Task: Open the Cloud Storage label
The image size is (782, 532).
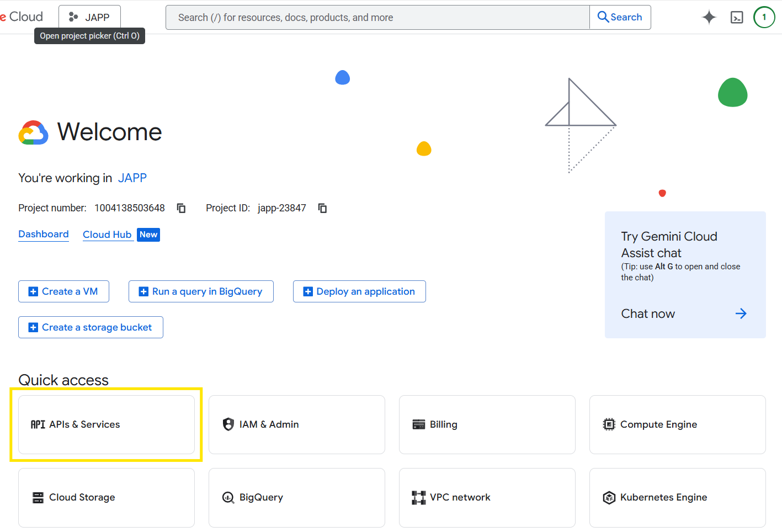Action: tap(82, 497)
